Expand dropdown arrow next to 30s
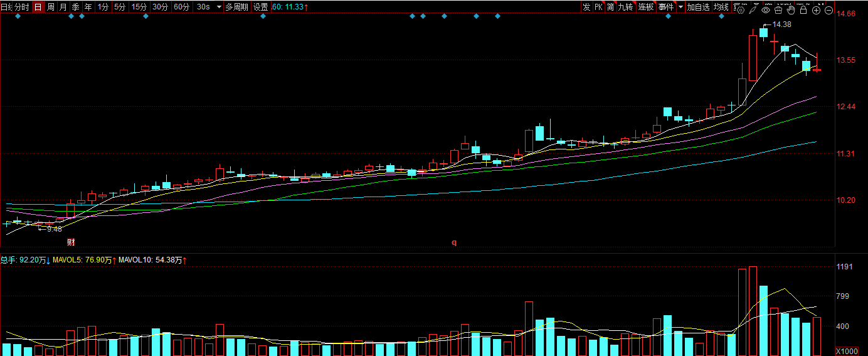The image size is (868, 356). (x=219, y=8)
